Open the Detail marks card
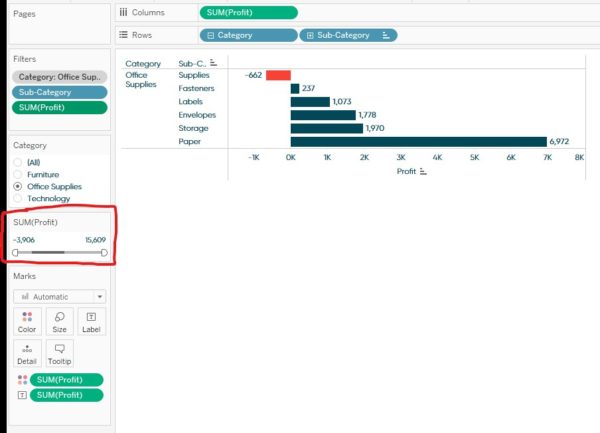The height and width of the screenshot is (433, 600). click(x=26, y=353)
